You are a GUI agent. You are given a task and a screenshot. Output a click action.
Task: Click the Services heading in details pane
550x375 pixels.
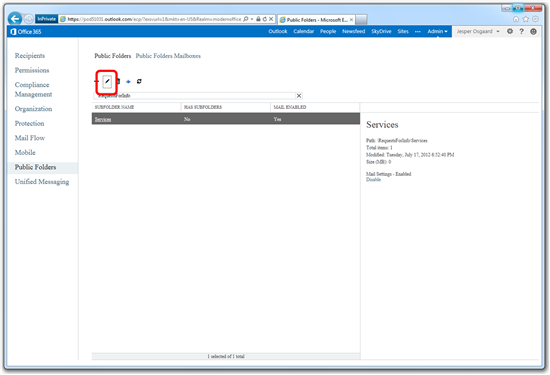[382, 125]
